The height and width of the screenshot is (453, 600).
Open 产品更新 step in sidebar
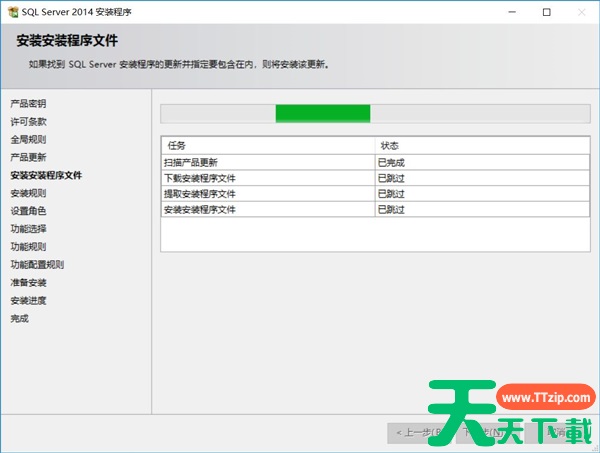[x=28, y=158]
